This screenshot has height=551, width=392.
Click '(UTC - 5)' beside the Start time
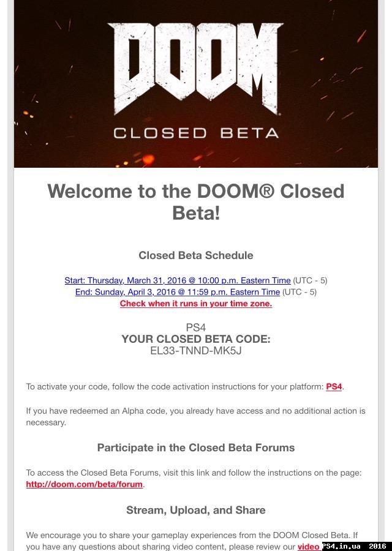pos(310,280)
